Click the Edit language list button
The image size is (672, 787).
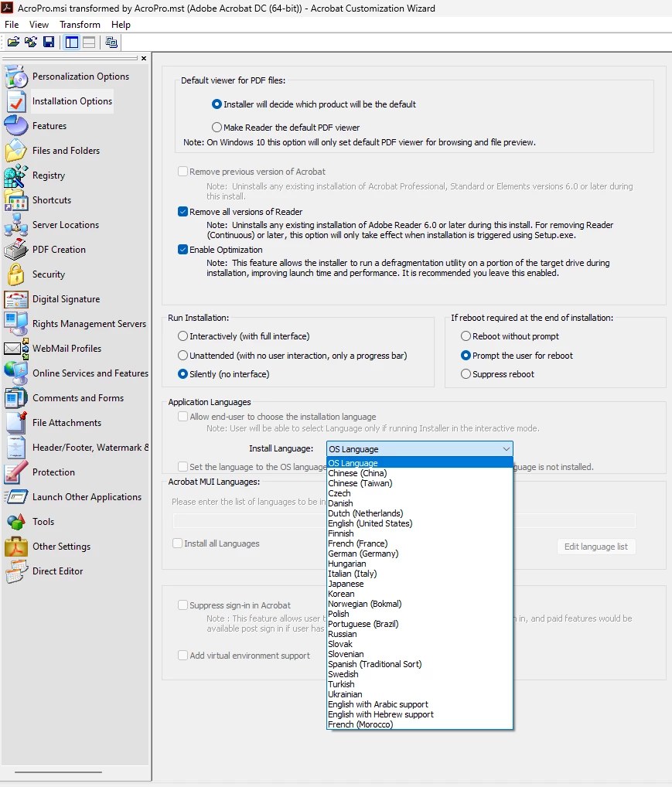tap(596, 547)
